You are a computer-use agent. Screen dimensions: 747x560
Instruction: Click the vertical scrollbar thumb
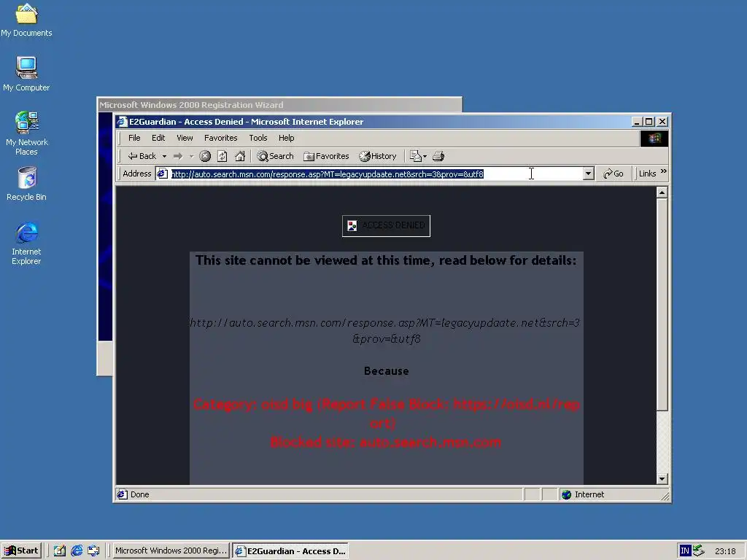[x=662, y=304]
